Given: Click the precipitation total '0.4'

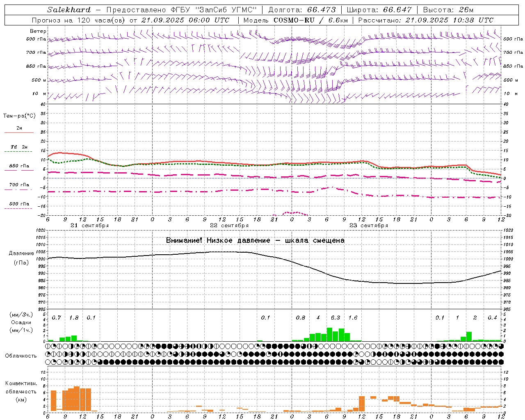Looking at the screenshot, I should click(492, 317).
